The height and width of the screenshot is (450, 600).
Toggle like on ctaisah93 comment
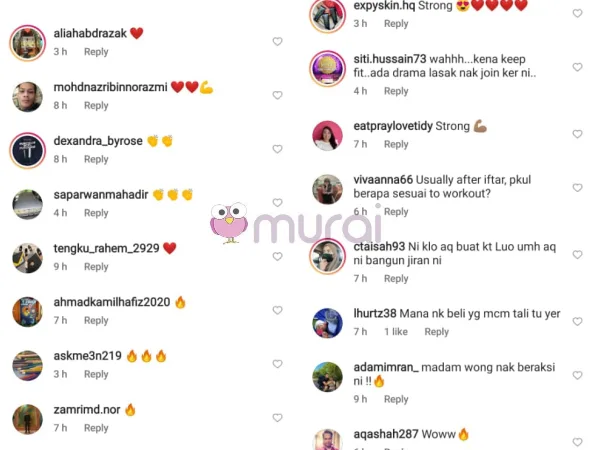pyautogui.click(x=577, y=254)
